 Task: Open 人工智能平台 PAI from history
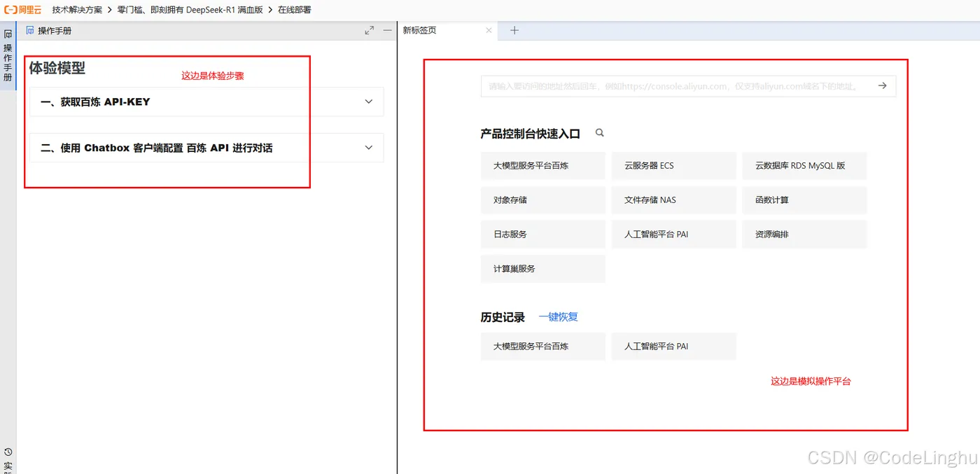674,347
